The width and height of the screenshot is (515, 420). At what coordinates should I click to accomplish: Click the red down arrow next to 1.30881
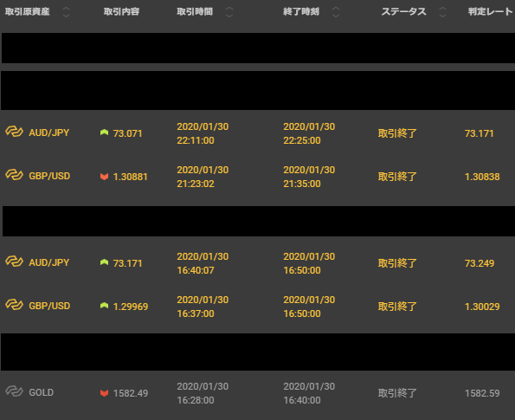click(104, 177)
